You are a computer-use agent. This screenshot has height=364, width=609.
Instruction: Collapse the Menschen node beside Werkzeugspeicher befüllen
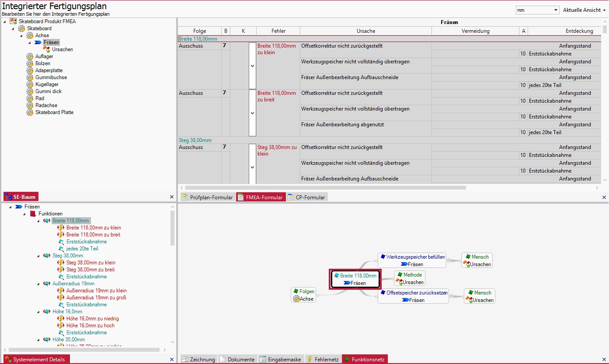[x=449, y=260]
